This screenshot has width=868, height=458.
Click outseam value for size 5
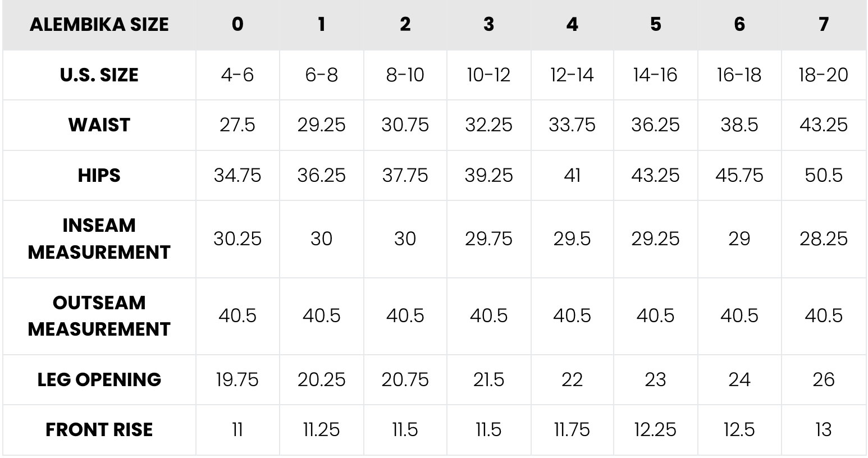coord(655,315)
